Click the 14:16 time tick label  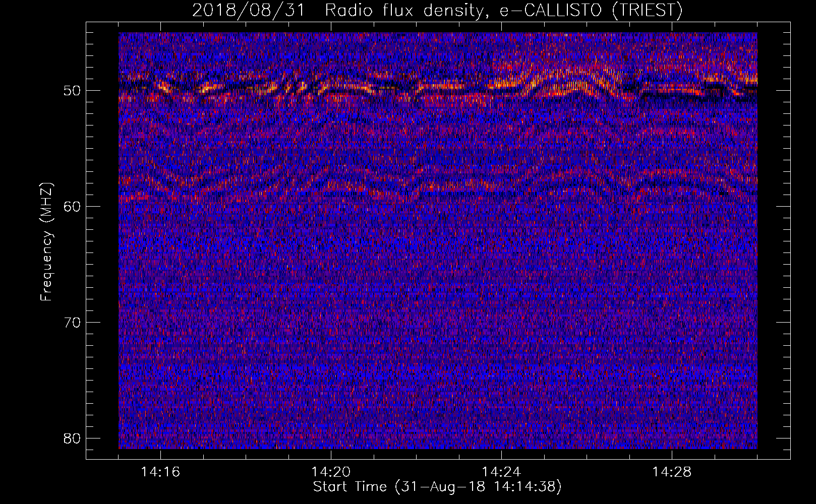pyautogui.click(x=160, y=472)
